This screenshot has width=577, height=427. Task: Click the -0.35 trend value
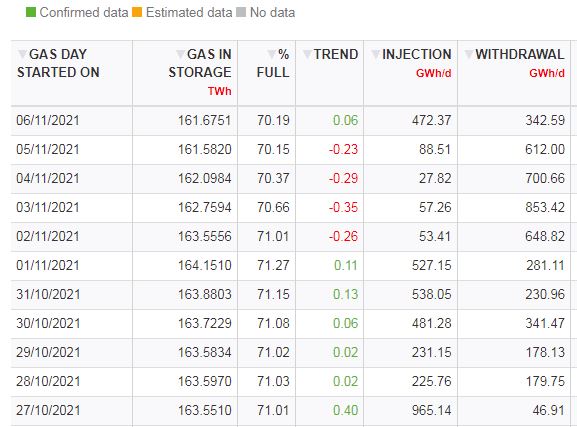[x=343, y=207]
